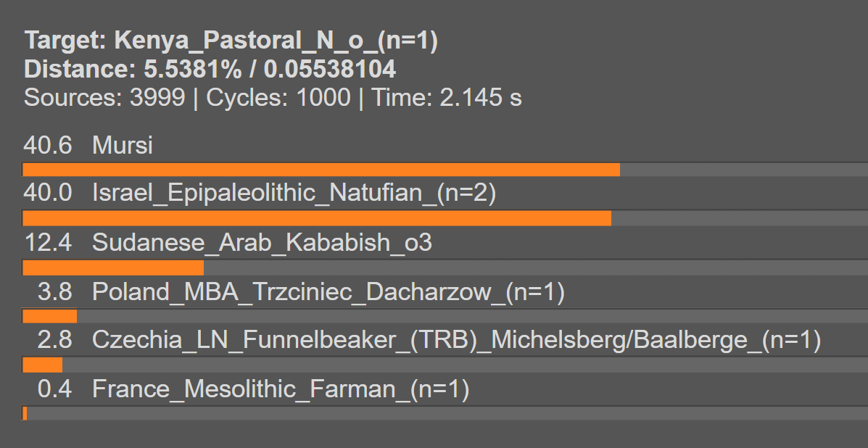Click the Distance 5.5381% line
The height and width of the screenshot is (448, 868).
(210, 69)
